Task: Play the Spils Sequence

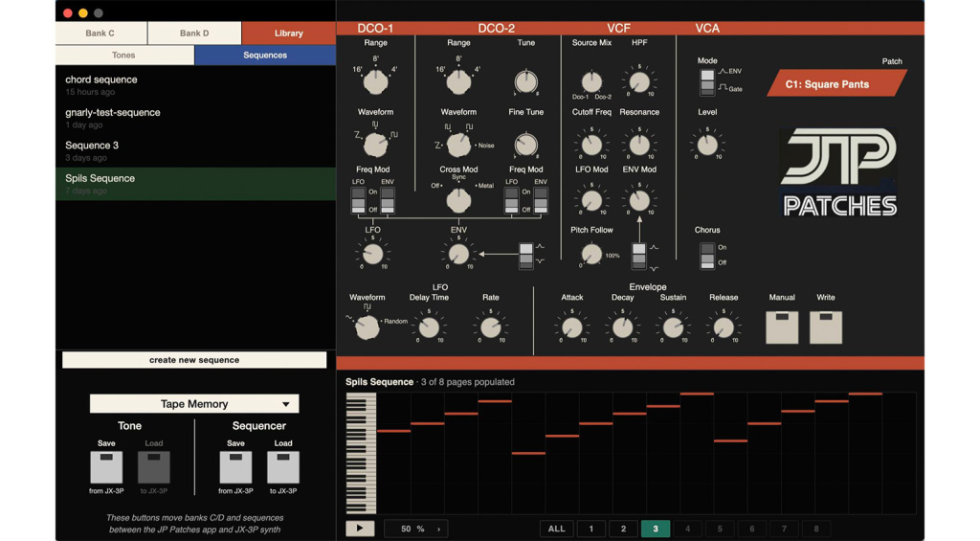Action: pyautogui.click(x=360, y=529)
